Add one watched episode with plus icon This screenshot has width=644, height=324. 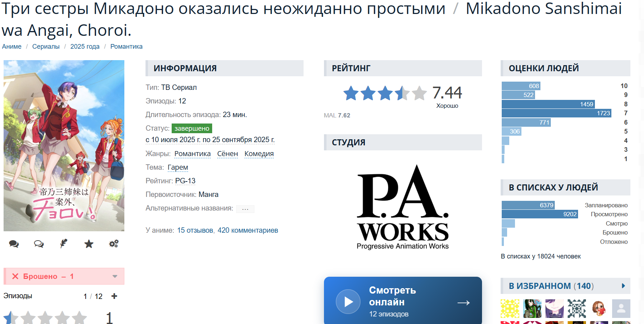coord(114,296)
